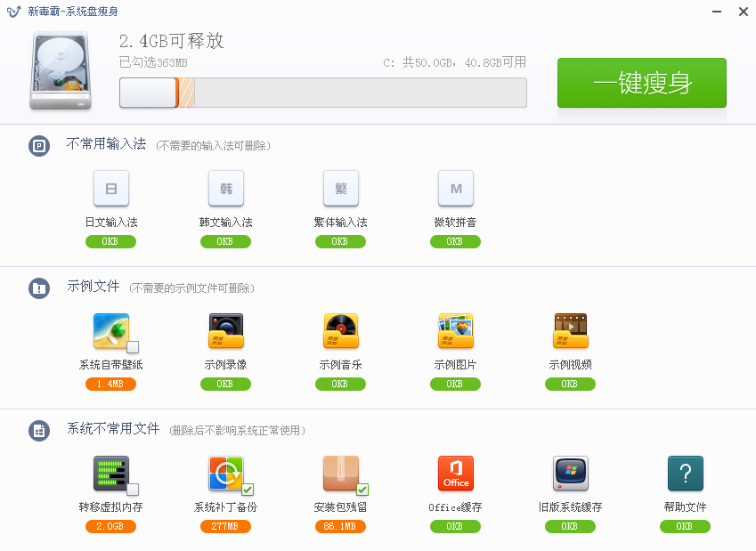Click the 示例音乐 sample music icon

pyautogui.click(x=340, y=330)
